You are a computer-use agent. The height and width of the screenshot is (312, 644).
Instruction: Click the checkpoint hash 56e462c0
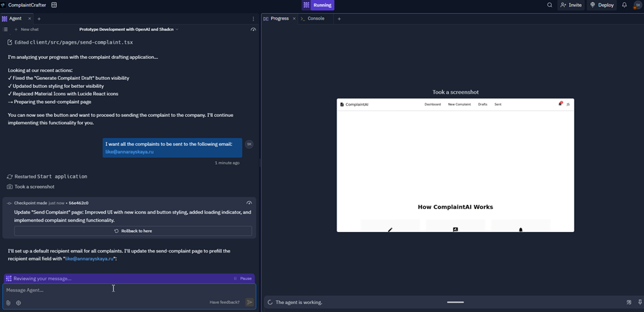click(x=79, y=203)
